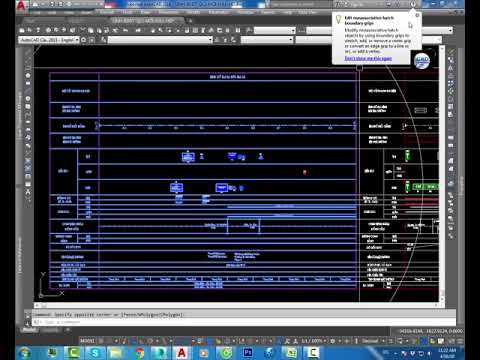Click the horizontal scrollbar left arrow
The image size is (480, 360).
point(37,305)
